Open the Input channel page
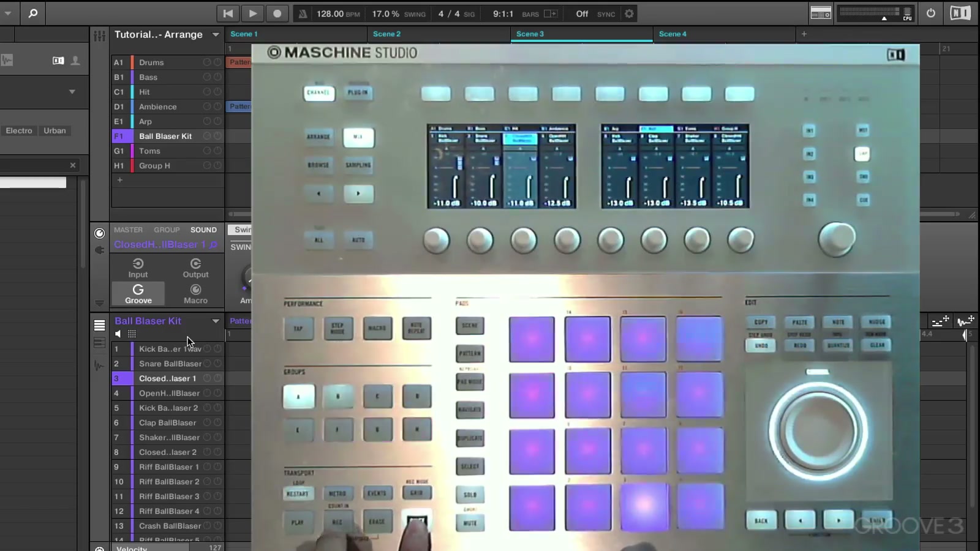The width and height of the screenshot is (980, 551). 138,268
